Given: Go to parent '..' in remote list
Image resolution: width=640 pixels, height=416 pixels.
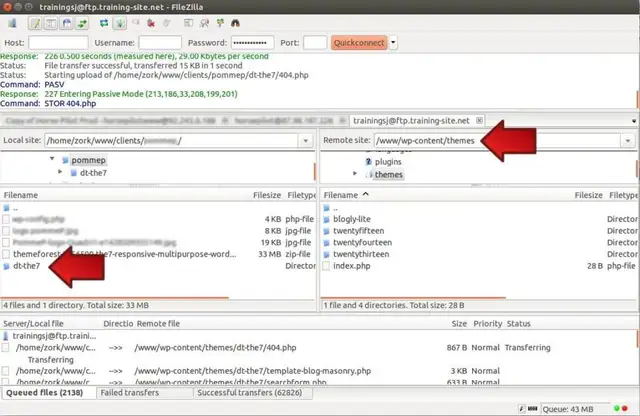Looking at the screenshot, I should point(336,208).
